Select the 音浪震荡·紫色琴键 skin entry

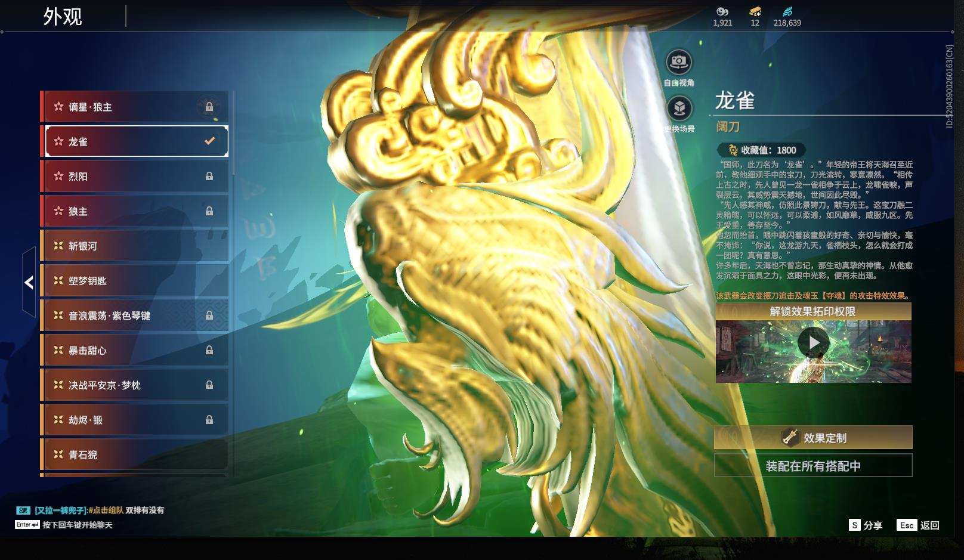click(135, 315)
